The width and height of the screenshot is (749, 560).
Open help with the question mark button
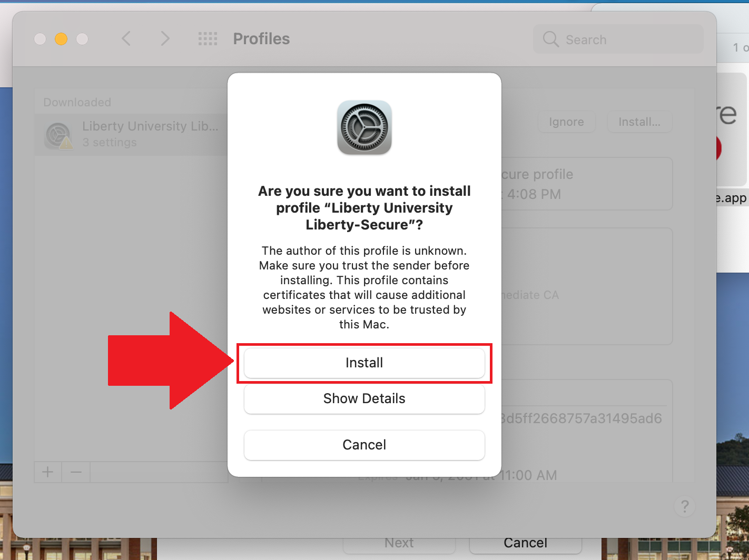pyautogui.click(x=684, y=506)
